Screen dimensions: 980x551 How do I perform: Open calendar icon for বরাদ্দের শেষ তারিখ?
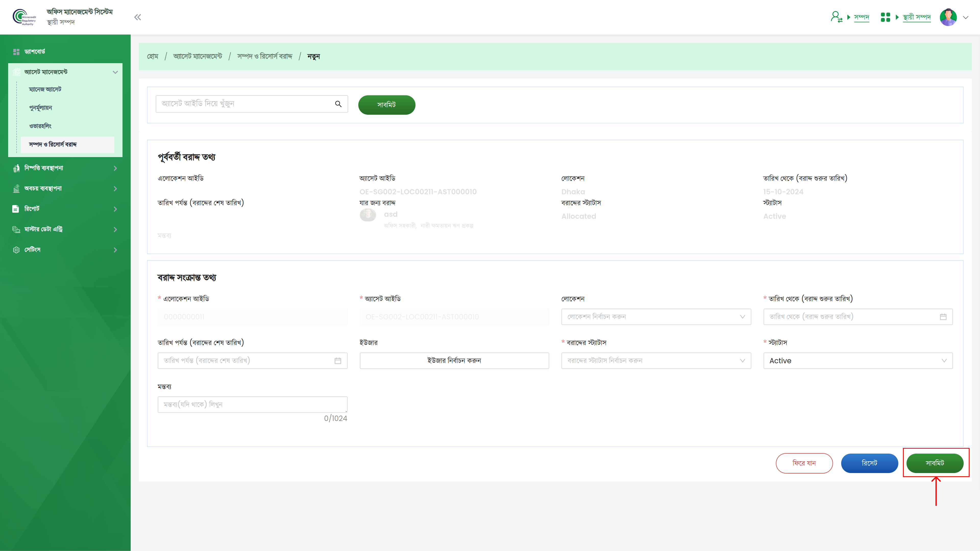(x=338, y=360)
